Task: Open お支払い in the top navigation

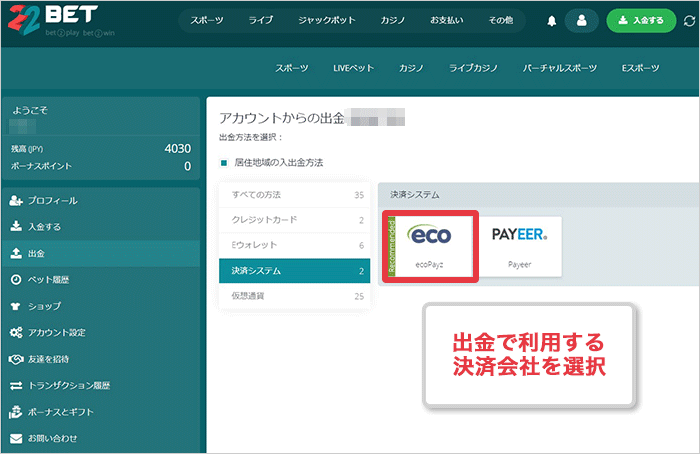Action: click(x=446, y=21)
